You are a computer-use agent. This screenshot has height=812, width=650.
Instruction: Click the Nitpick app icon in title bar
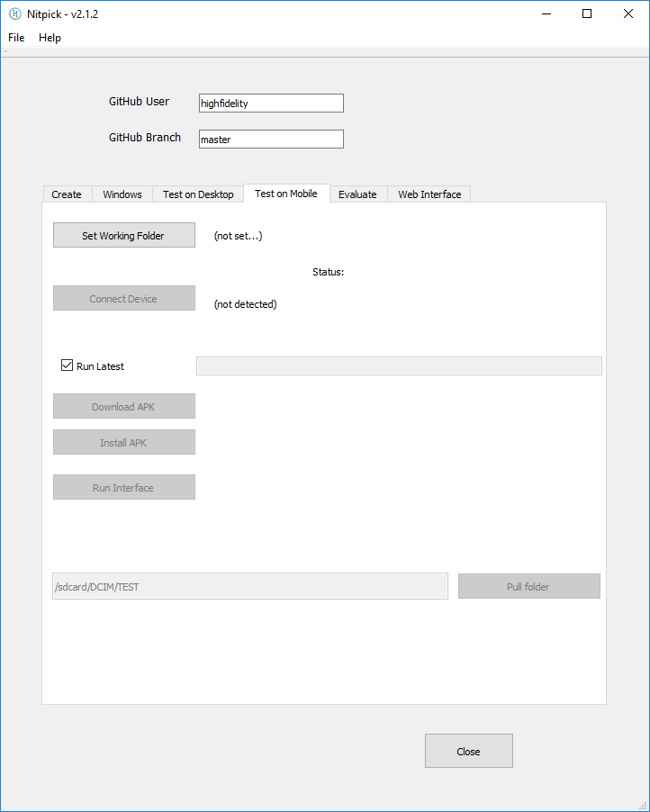[15, 14]
